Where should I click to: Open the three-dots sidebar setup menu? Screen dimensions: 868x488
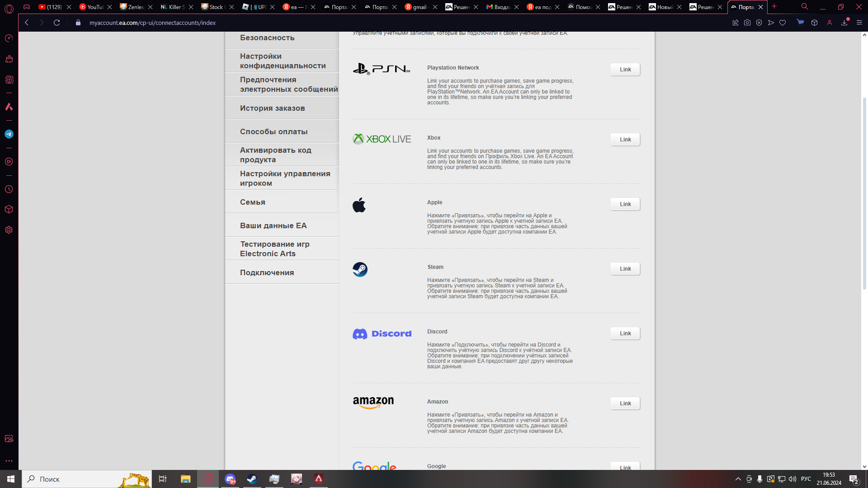[x=9, y=461]
